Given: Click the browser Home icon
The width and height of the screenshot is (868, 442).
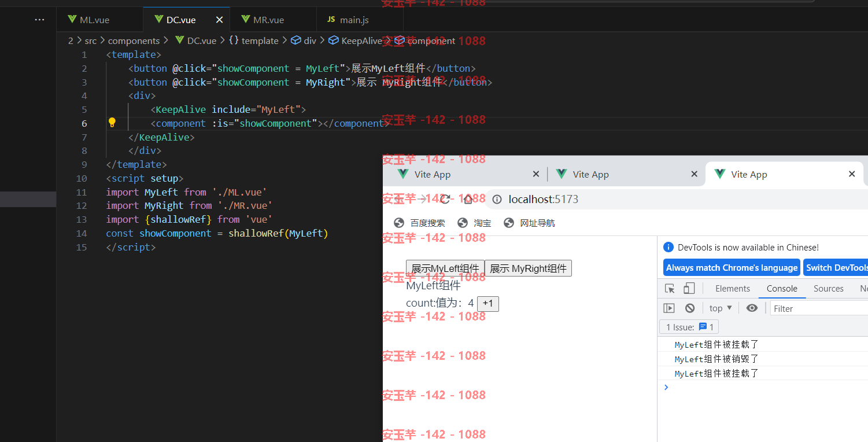Looking at the screenshot, I should pyautogui.click(x=468, y=199).
